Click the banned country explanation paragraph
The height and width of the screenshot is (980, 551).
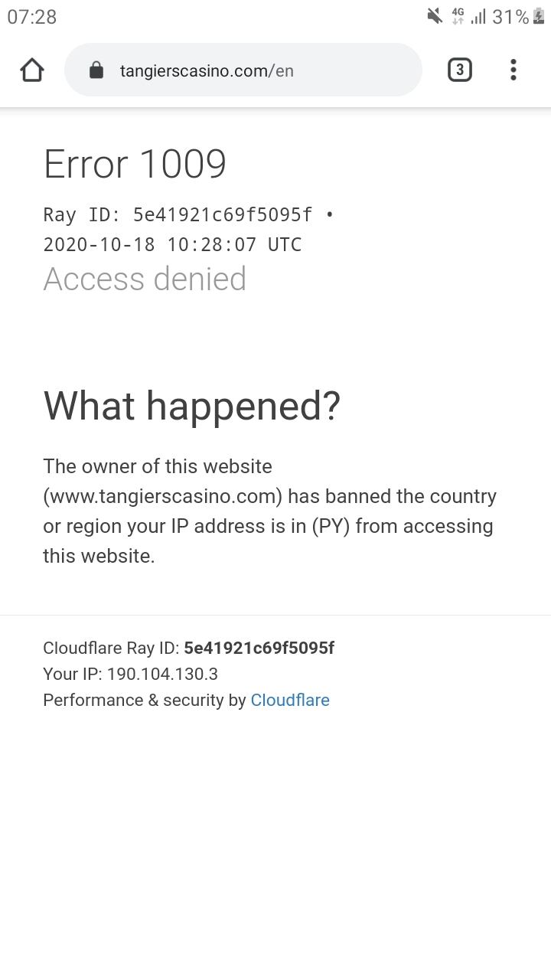pyautogui.click(x=269, y=511)
